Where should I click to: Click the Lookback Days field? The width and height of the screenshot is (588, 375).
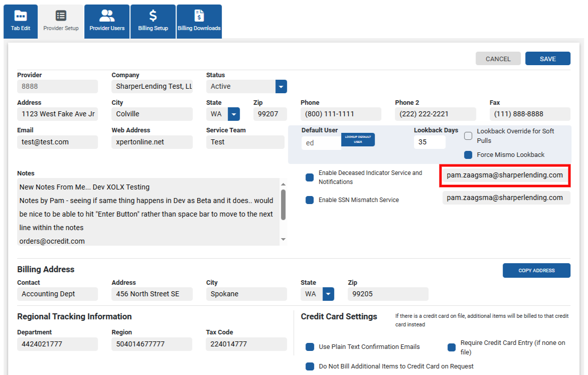[430, 142]
